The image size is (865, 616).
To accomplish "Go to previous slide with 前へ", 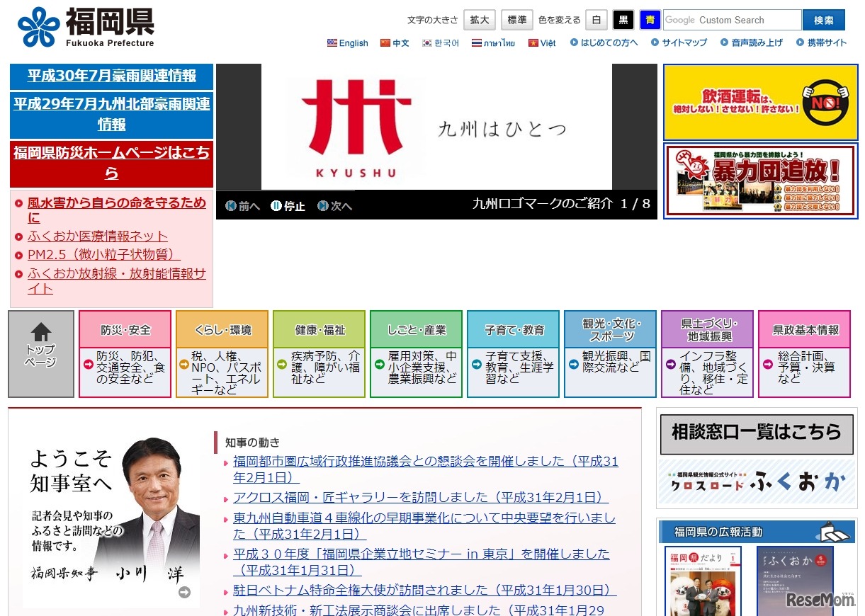I will tap(242, 206).
